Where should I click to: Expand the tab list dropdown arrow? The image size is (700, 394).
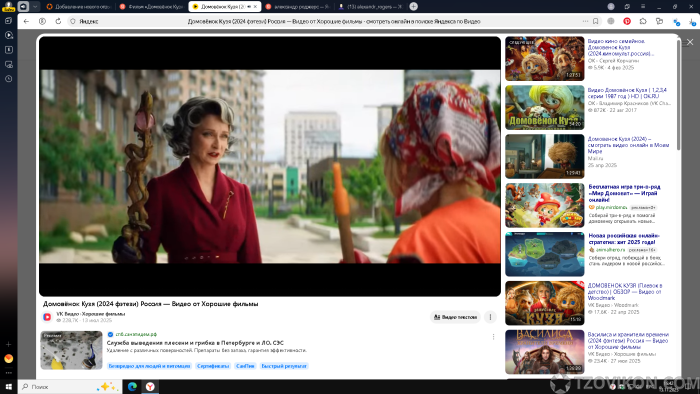coord(35,6)
